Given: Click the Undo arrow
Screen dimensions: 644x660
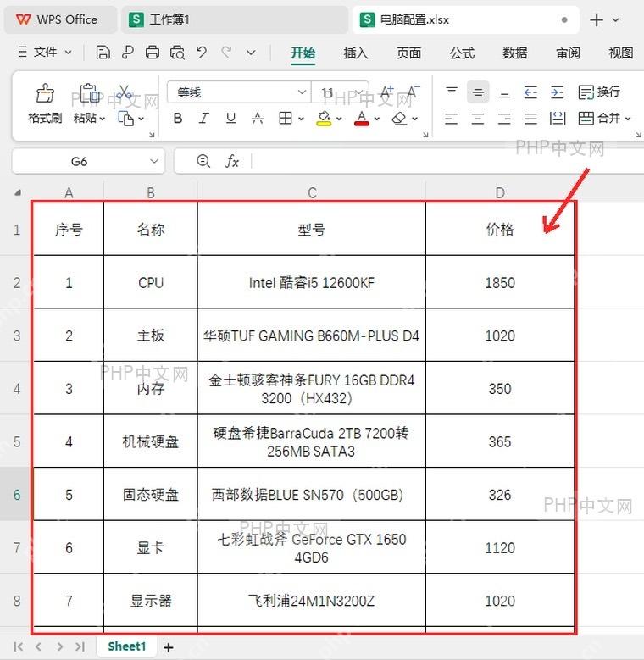Looking at the screenshot, I should click(202, 53).
